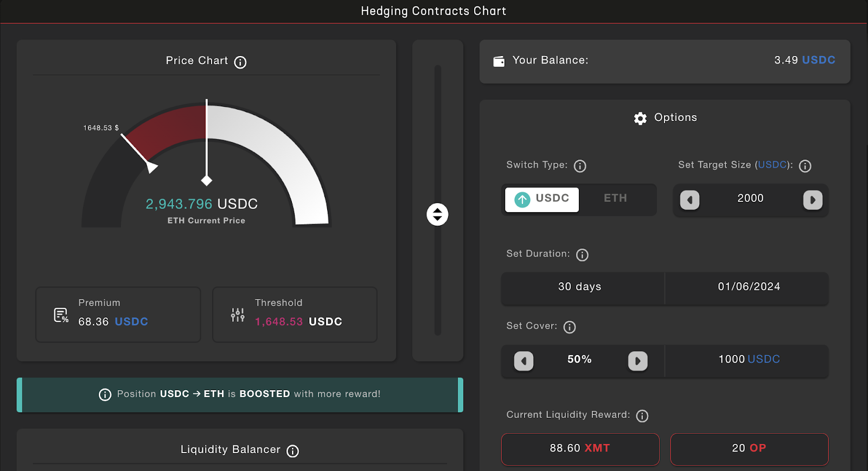Viewport: 868px width, 471px height.
Task: Click the vertical slider up-down handle
Action: click(x=437, y=214)
